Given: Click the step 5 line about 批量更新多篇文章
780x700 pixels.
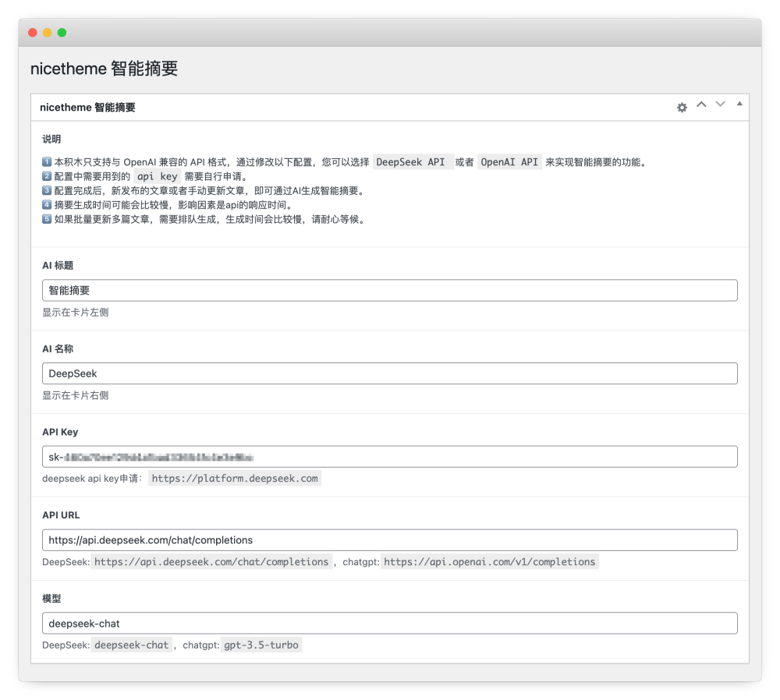Looking at the screenshot, I should click(x=204, y=220).
